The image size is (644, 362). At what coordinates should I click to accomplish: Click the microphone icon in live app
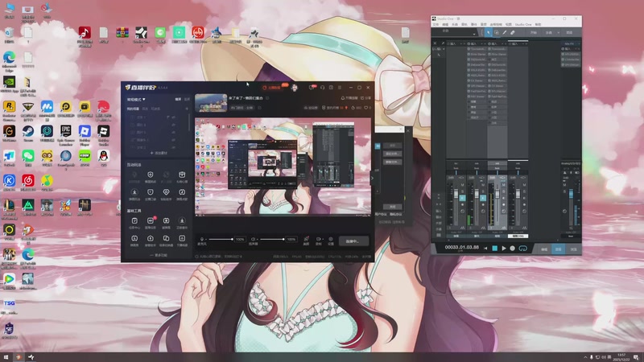pos(202,239)
